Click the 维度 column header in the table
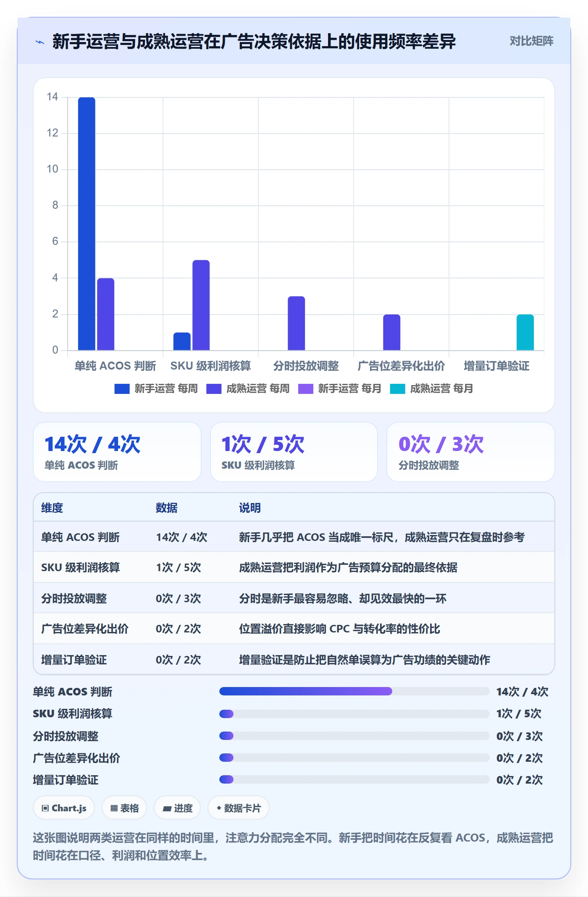588x897 pixels. [x=52, y=508]
